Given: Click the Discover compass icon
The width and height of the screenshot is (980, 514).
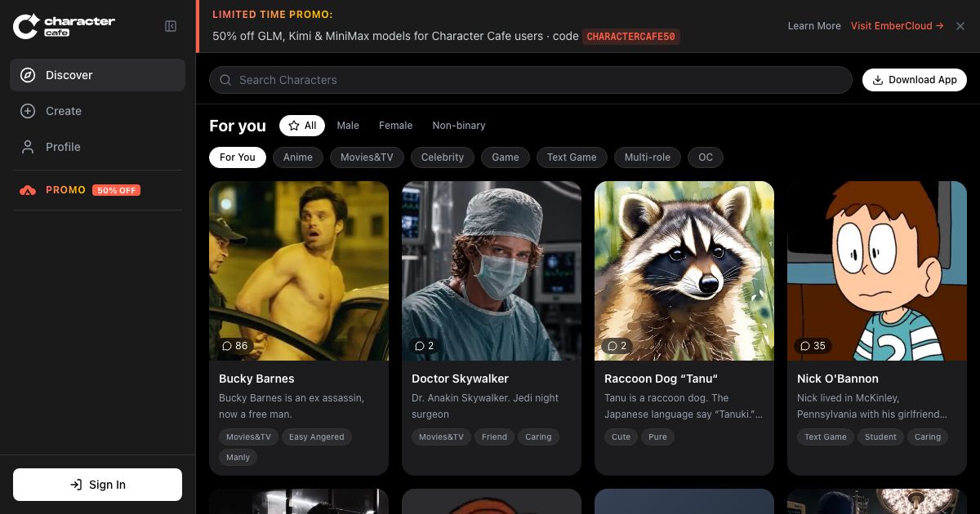Looking at the screenshot, I should 28,75.
